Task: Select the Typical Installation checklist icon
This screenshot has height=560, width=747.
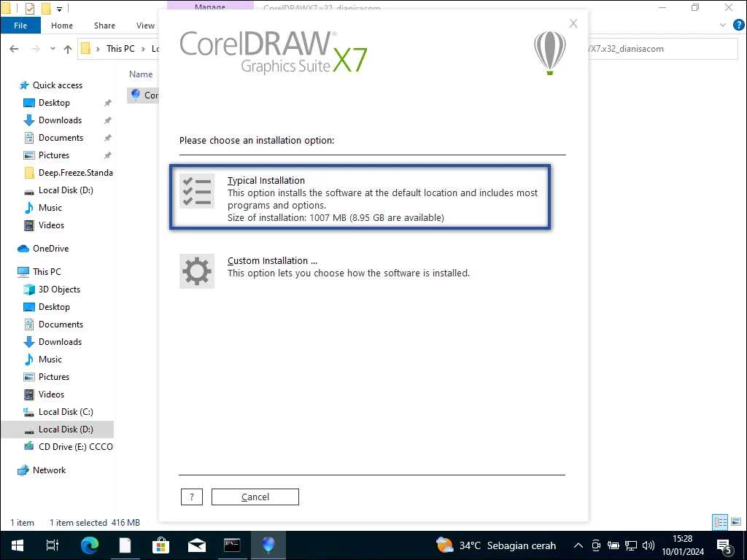Action: 197,191
